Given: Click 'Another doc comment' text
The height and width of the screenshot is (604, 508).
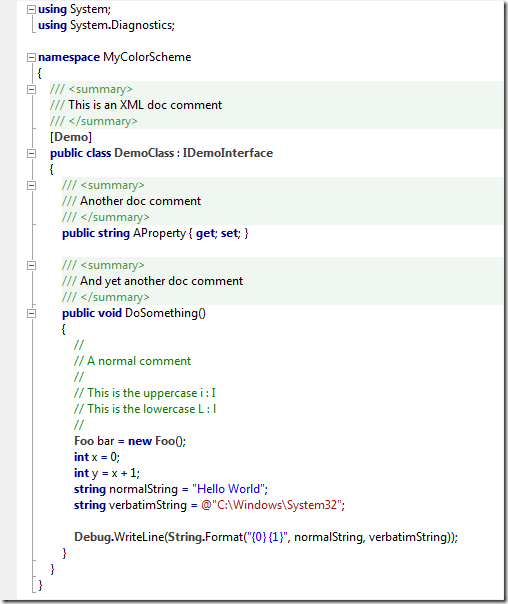Looking at the screenshot, I should point(141,201).
